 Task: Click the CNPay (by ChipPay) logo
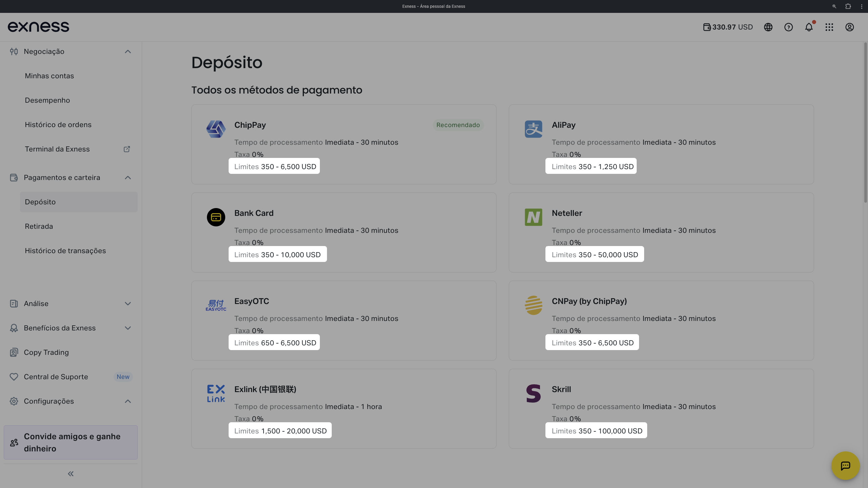coord(534,305)
